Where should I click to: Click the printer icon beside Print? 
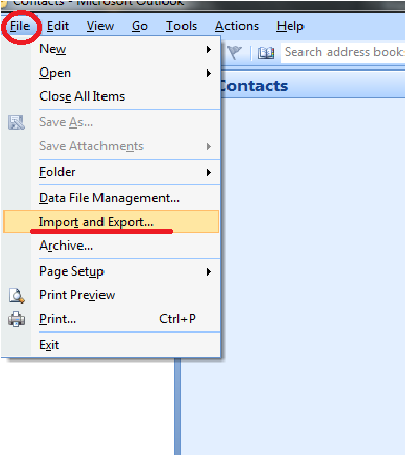(x=16, y=319)
